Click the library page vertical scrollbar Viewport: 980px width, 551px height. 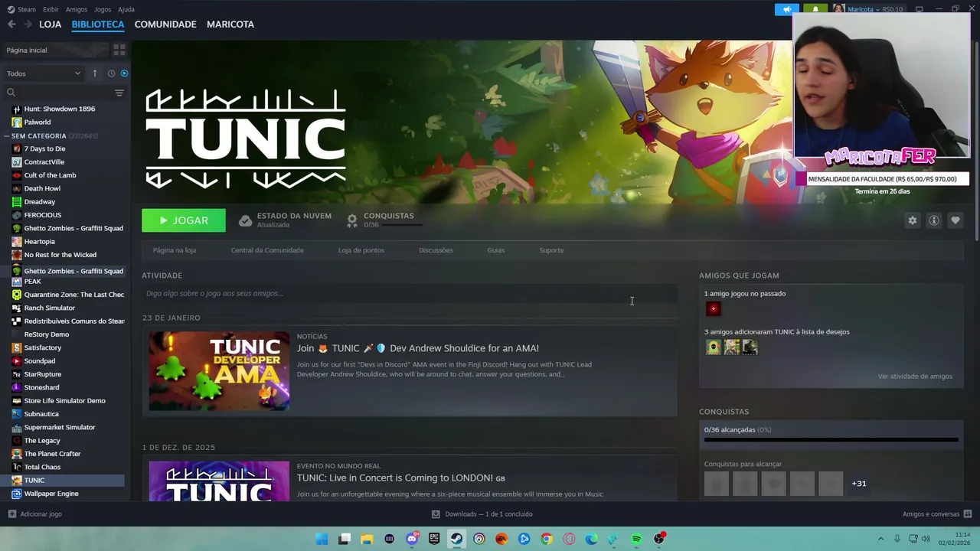(976, 142)
